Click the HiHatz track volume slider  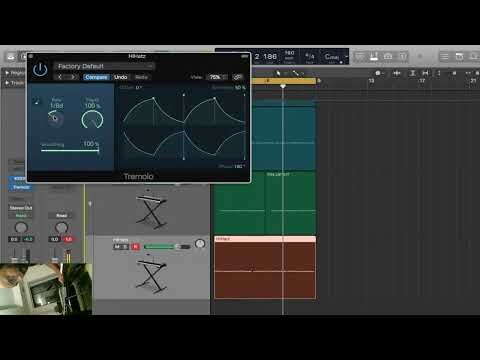(x=167, y=247)
